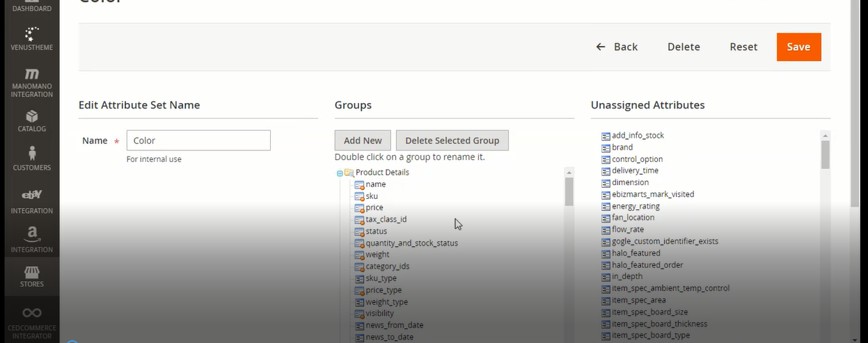Open Venustheme sidebar menu icon
This screenshot has width=868, height=343.
(x=31, y=33)
